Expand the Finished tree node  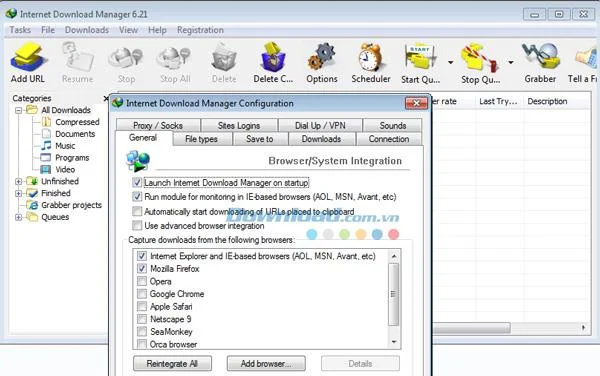[x=18, y=193]
